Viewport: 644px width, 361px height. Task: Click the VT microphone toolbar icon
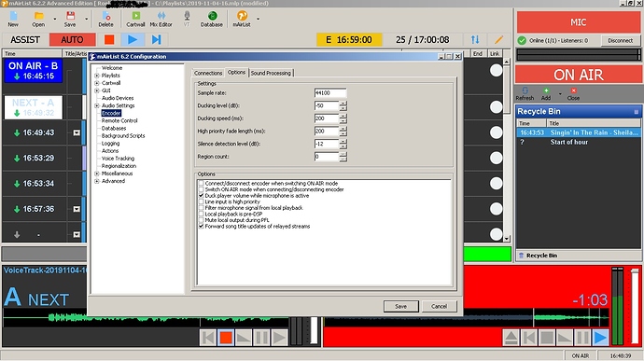tap(187, 19)
